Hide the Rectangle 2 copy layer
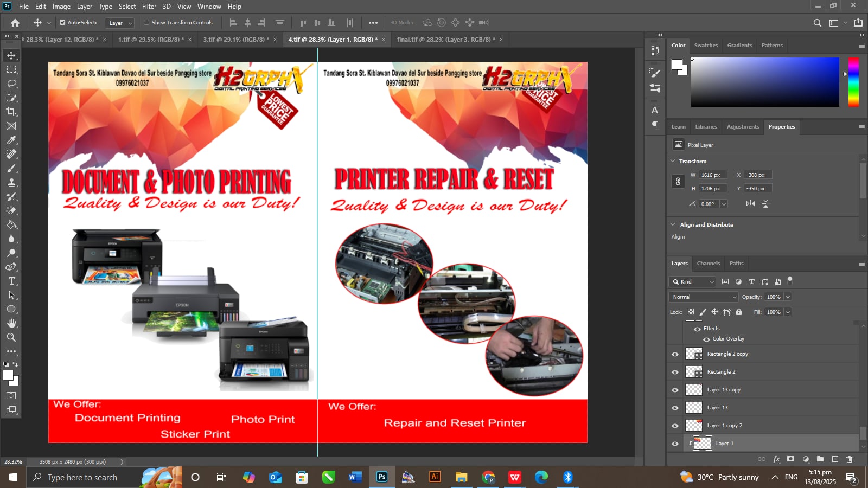Screen dimensions: 868x488 [675, 354]
